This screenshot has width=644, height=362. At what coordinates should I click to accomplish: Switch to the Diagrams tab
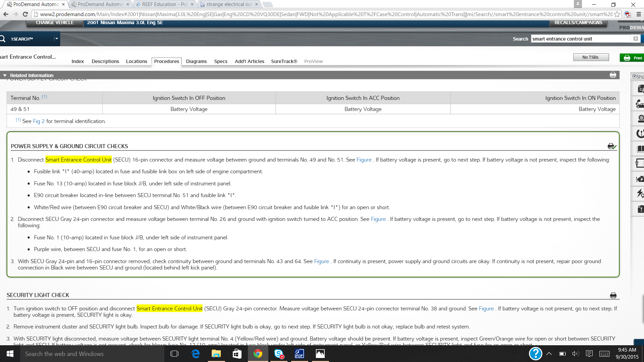pos(196,61)
